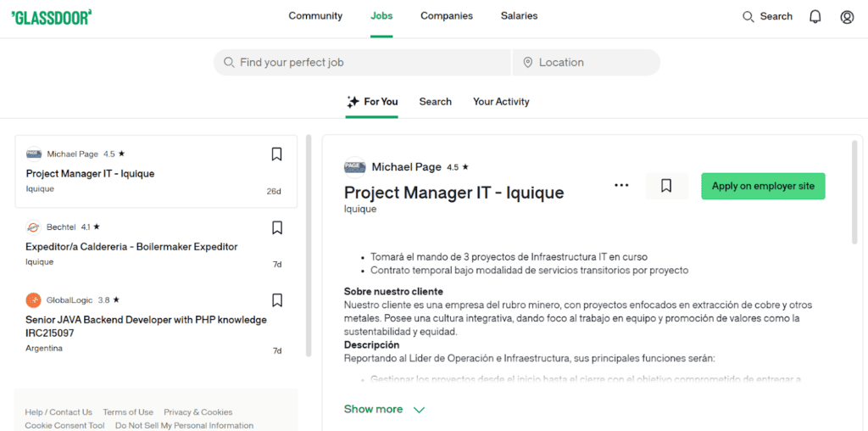Click the GlobalLogic company logo
The width and height of the screenshot is (868, 431).
pyautogui.click(x=34, y=300)
